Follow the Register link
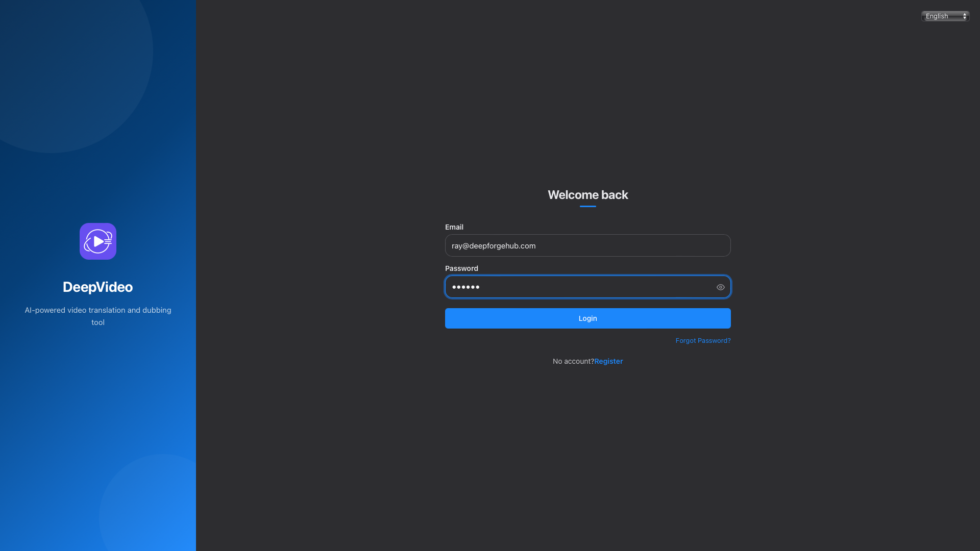This screenshot has height=551, width=980. pyautogui.click(x=608, y=361)
